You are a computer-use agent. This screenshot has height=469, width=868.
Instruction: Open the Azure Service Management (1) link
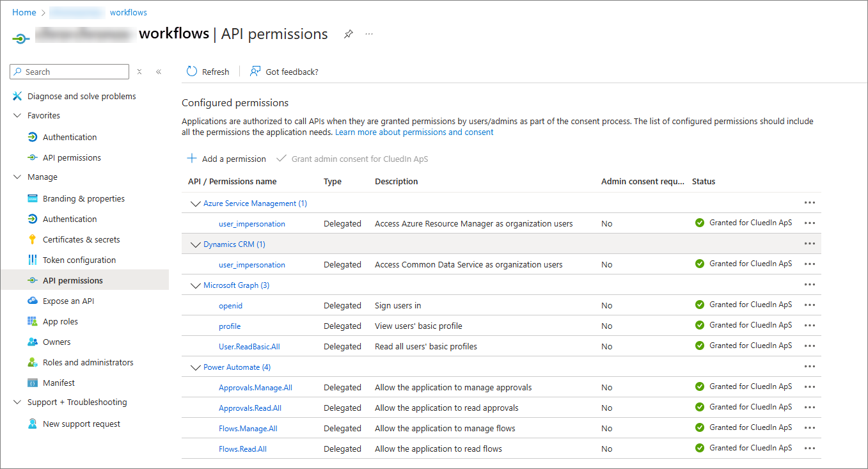pos(255,203)
